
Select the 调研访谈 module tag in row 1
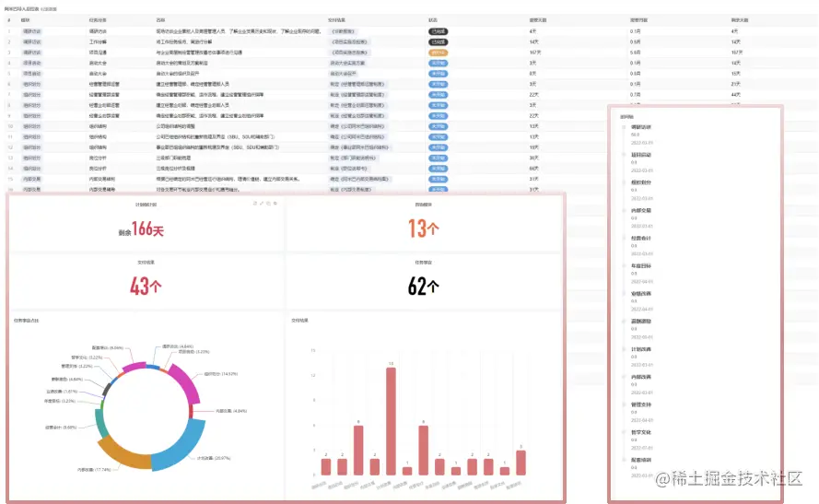point(32,31)
